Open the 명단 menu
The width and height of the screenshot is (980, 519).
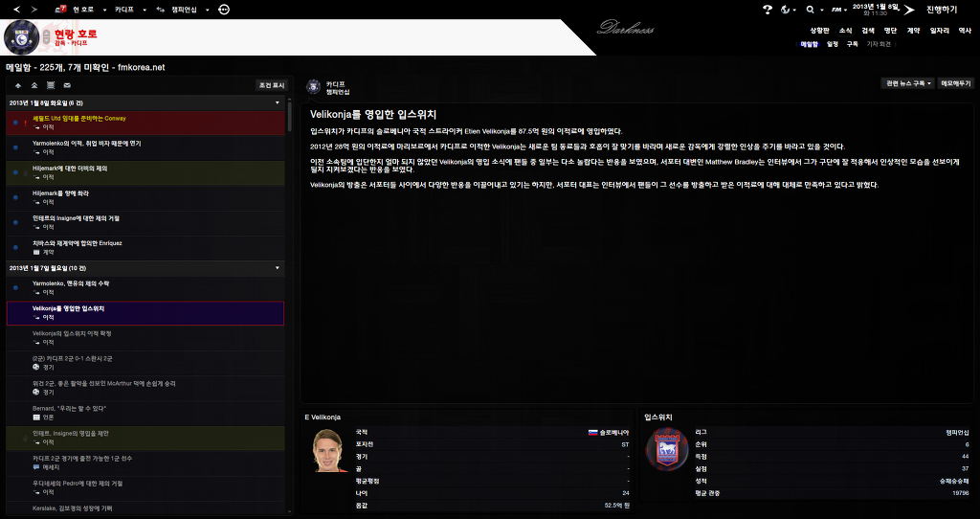click(891, 30)
